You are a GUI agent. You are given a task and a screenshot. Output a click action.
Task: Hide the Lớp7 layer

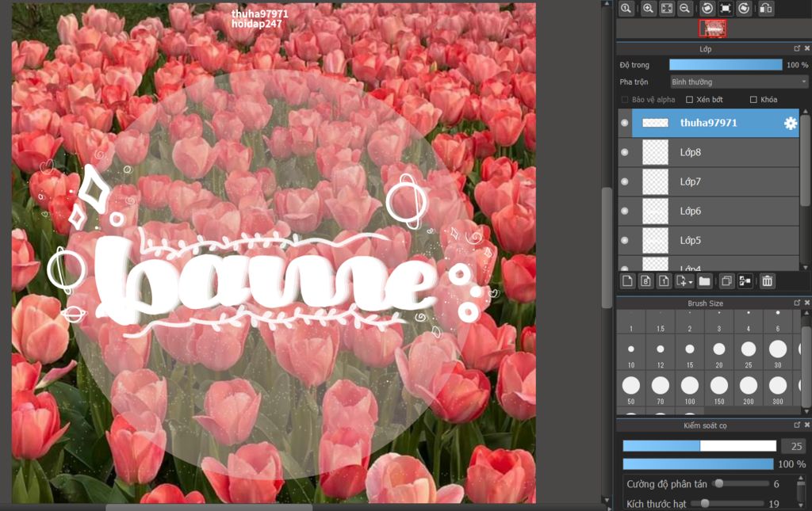click(x=625, y=181)
